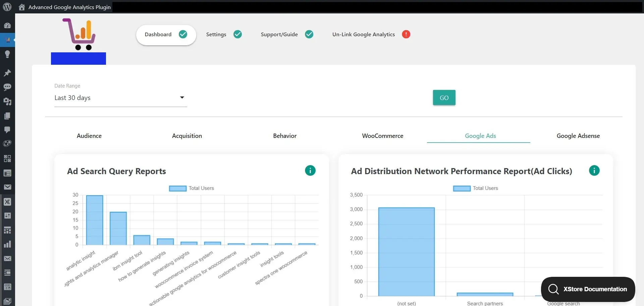Click the solid envelope sidebar icon
Viewport: 644px width, 306px height.
tap(7, 187)
